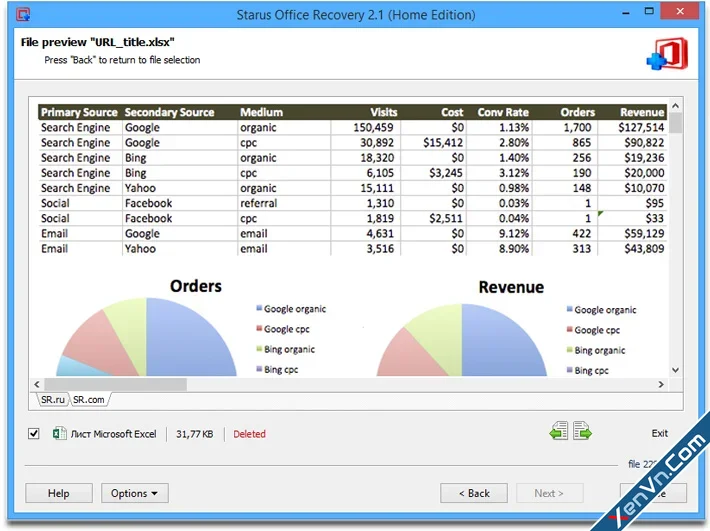Click the Revenue column header in table
Image resolution: width=710 pixels, height=531 pixels.
point(642,112)
